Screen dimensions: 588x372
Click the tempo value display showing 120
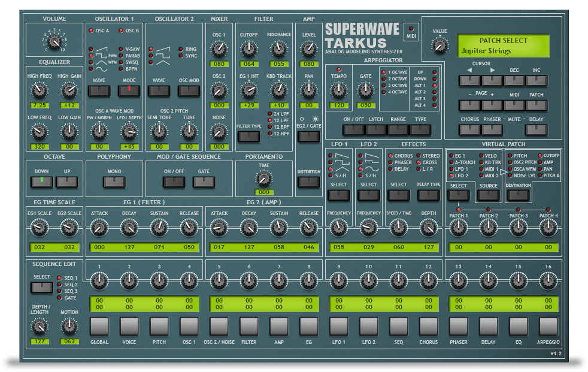[338, 105]
